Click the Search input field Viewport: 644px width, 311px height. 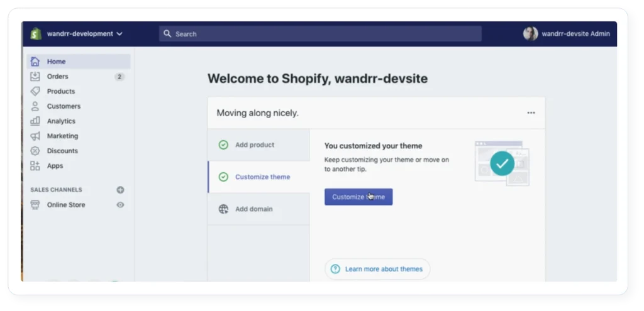click(x=320, y=34)
